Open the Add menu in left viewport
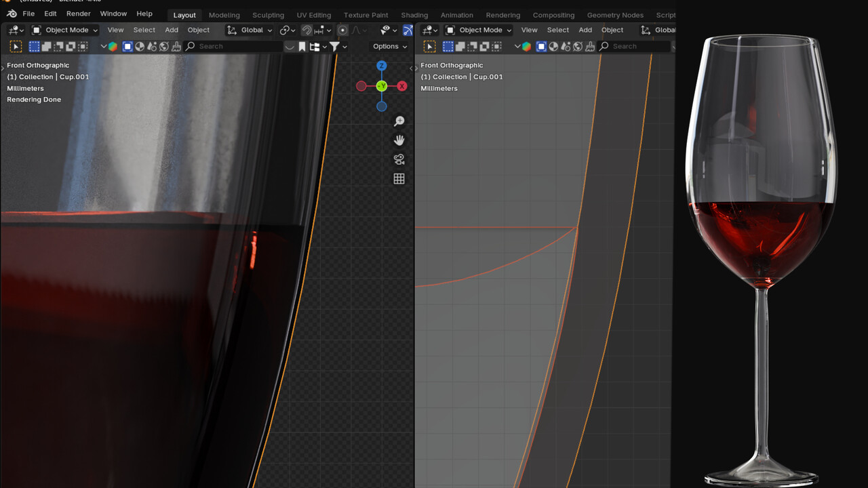 coord(172,30)
